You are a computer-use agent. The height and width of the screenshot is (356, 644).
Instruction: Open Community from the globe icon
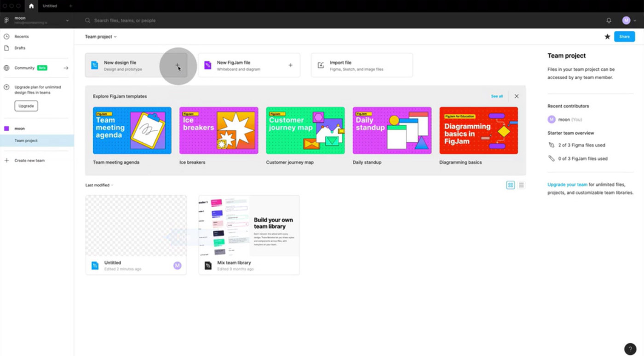pos(6,68)
